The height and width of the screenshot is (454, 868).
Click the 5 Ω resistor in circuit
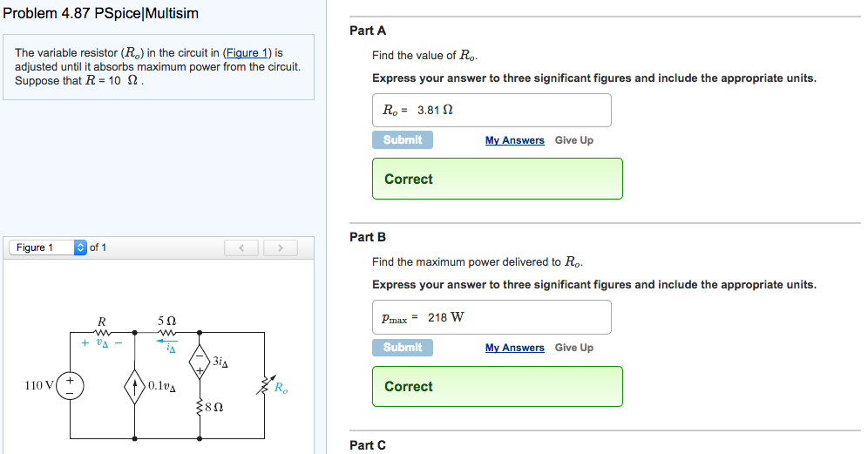tap(167, 332)
